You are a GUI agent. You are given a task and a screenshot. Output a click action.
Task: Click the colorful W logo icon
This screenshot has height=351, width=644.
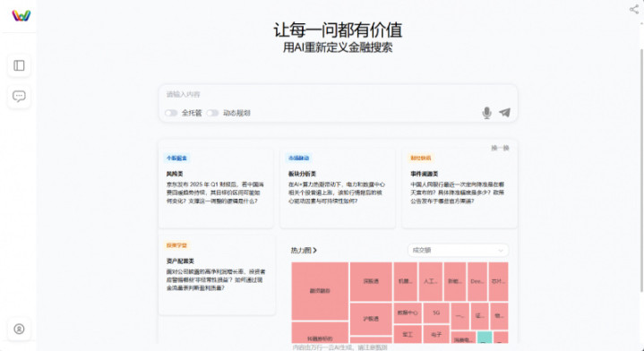(21, 15)
